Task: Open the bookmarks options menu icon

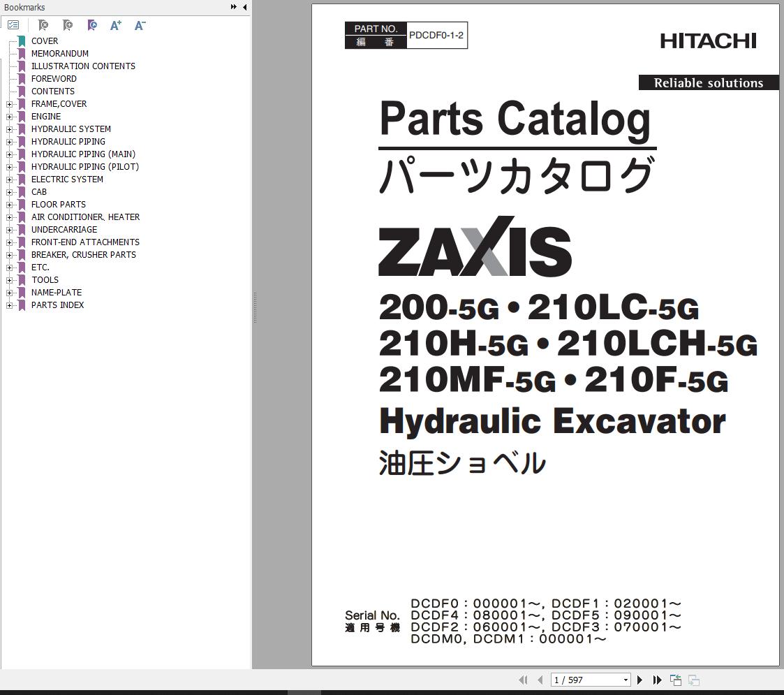Action: pos(13,24)
